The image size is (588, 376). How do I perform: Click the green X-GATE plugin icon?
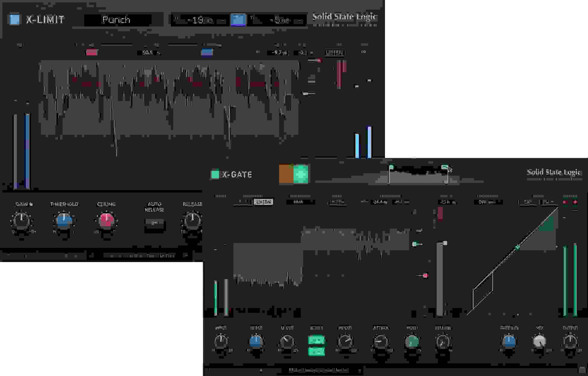pyautogui.click(x=215, y=174)
